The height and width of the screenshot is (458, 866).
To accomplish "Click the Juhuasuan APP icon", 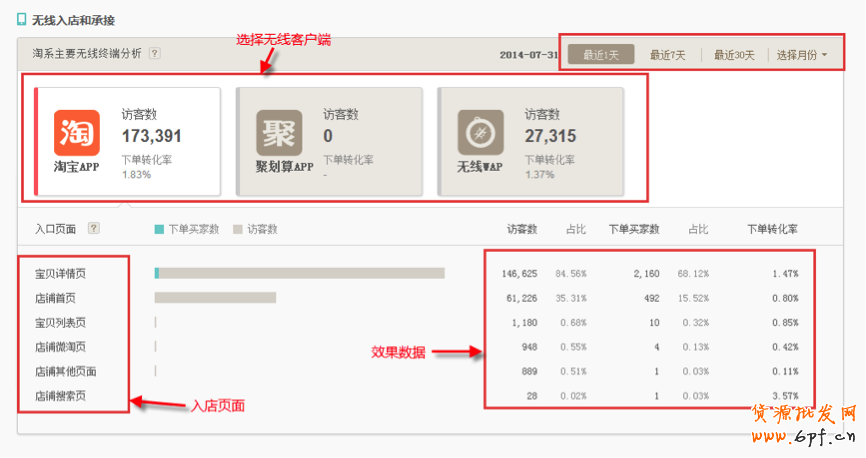I will click(279, 132).
